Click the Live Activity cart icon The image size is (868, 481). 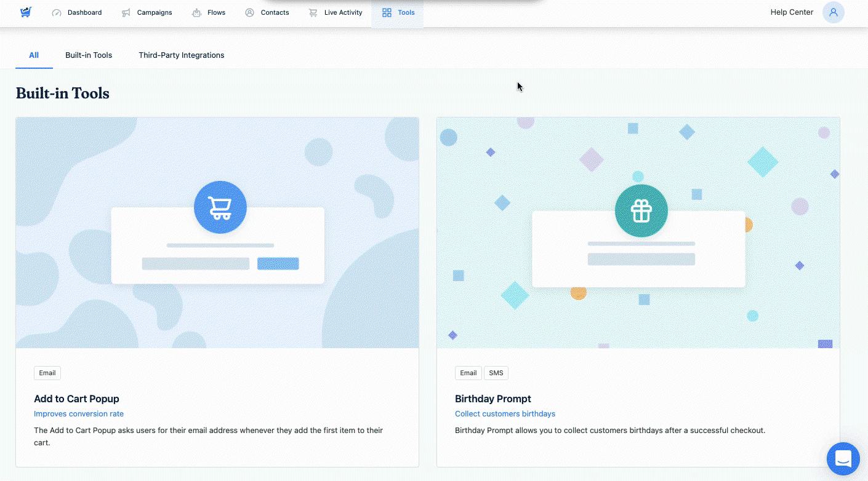point(313,12)
